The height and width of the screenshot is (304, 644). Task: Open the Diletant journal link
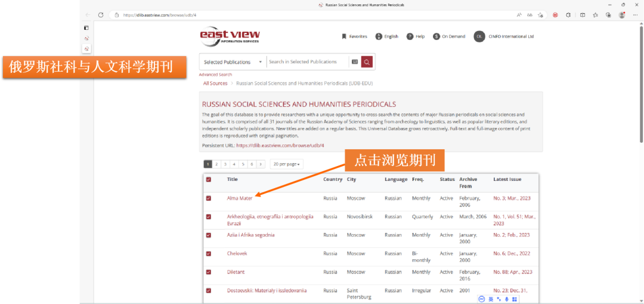point(236,272)
